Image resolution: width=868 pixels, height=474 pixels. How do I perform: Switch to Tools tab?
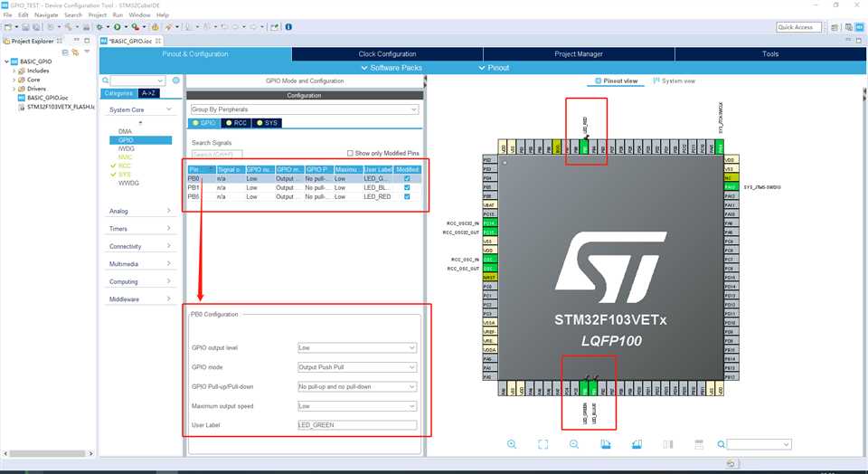point(770,53)
